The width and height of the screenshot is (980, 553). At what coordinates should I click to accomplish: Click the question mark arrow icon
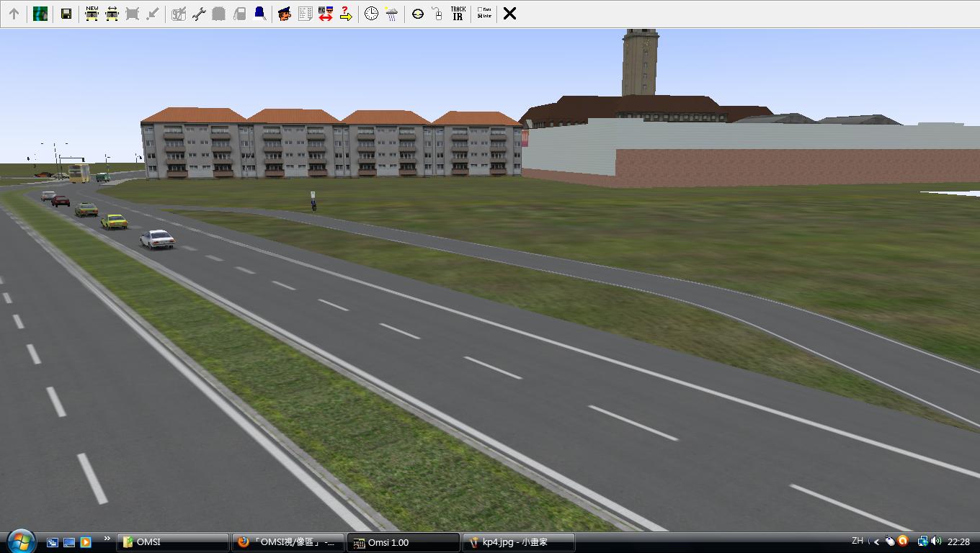[346, 13]
